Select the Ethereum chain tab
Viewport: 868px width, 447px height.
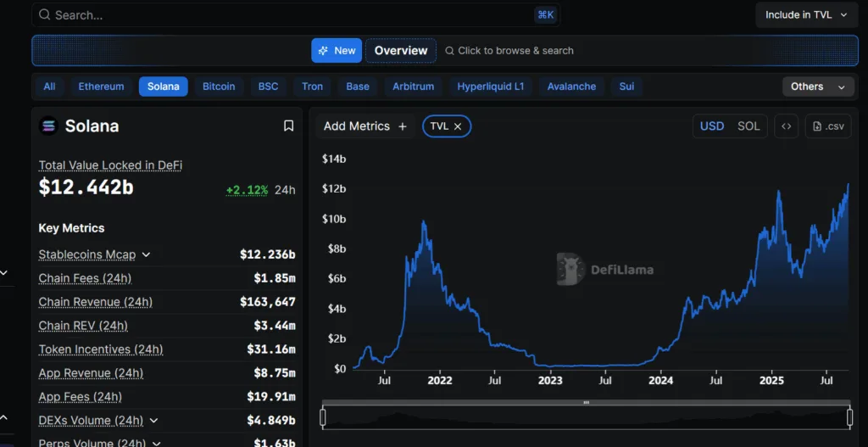[102, 87]
